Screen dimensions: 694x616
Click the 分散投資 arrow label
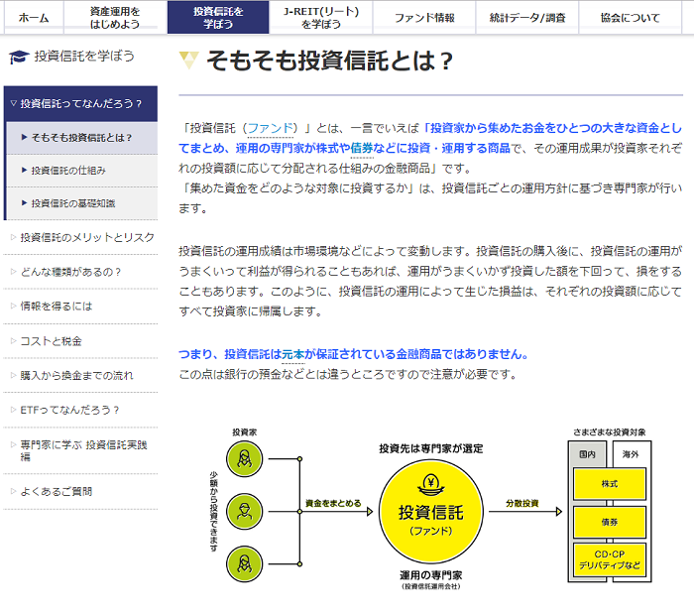coord(522,504)
